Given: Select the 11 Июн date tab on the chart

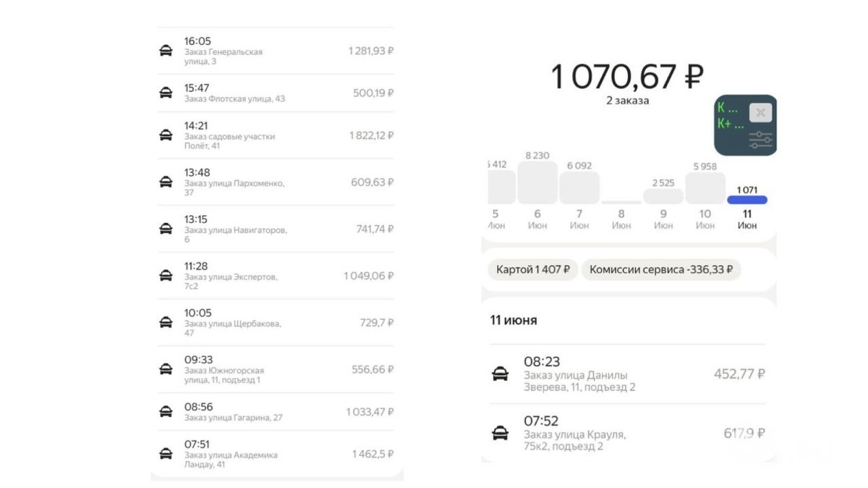Looking at the screenshot, I should tap(746, 219).
